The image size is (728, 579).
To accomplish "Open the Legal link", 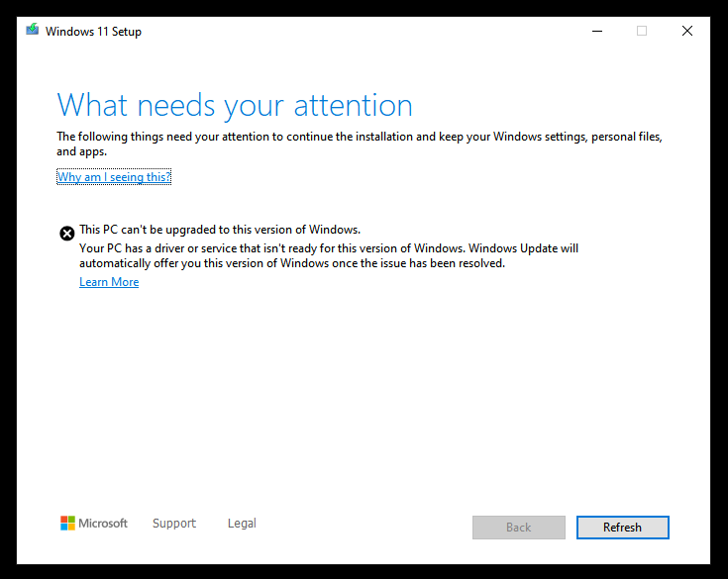I will pyautogui.click(x=242, y=524).
